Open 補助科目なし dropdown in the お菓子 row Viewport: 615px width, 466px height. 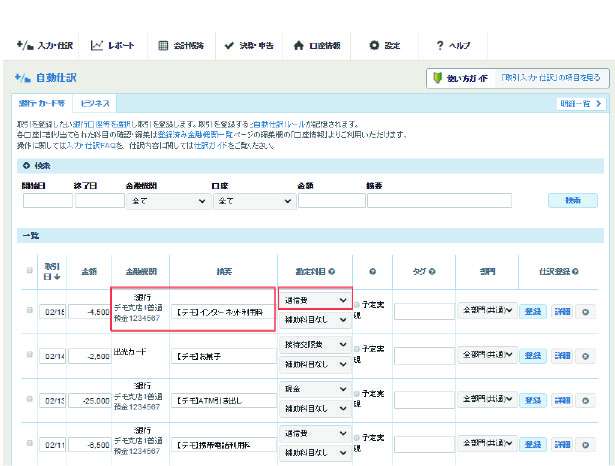[x=315, y=364]
